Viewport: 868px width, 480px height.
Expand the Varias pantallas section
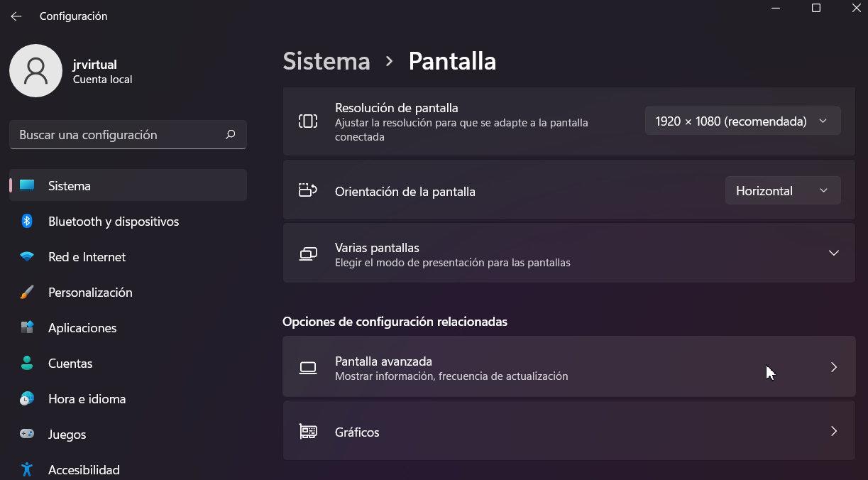pos(834,253)
